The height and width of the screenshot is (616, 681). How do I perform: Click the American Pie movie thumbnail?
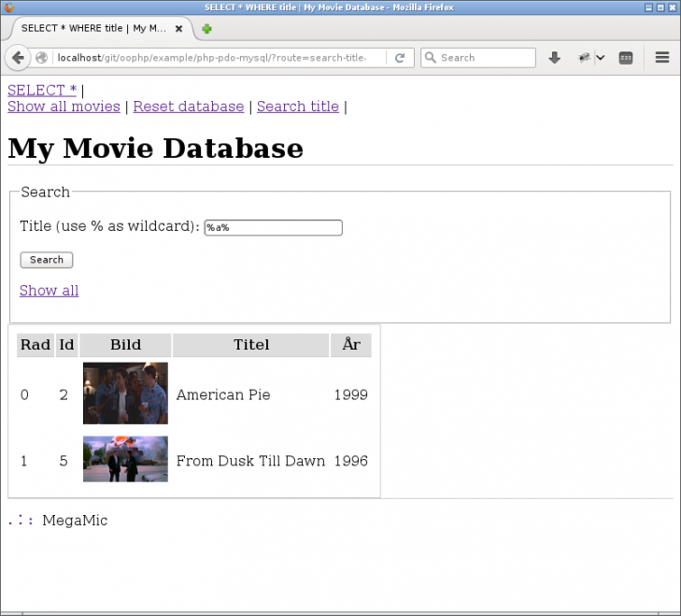click(x=125, y=393)
